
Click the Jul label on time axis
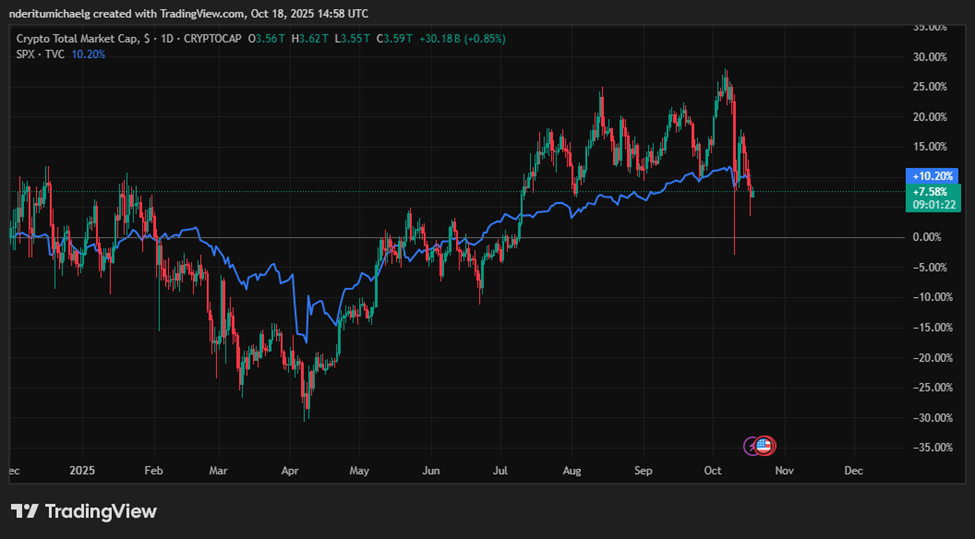pyautogui.click(x=501, y=471)
